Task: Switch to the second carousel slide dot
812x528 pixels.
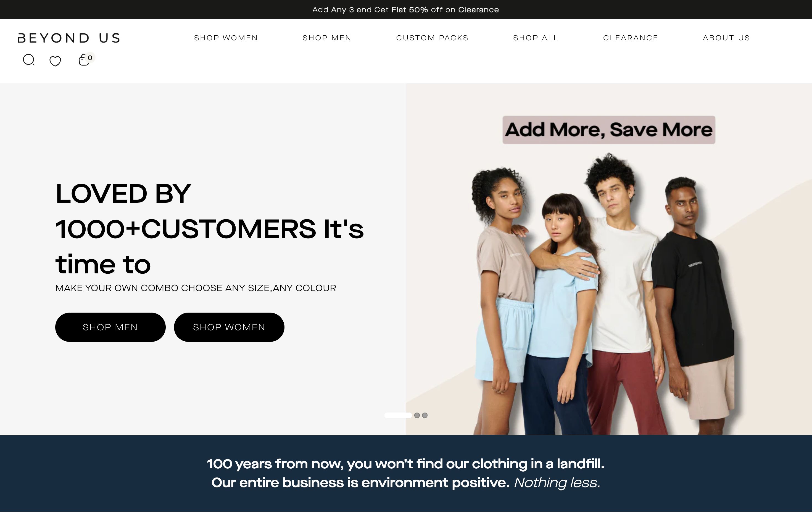Action: point(417,415)
